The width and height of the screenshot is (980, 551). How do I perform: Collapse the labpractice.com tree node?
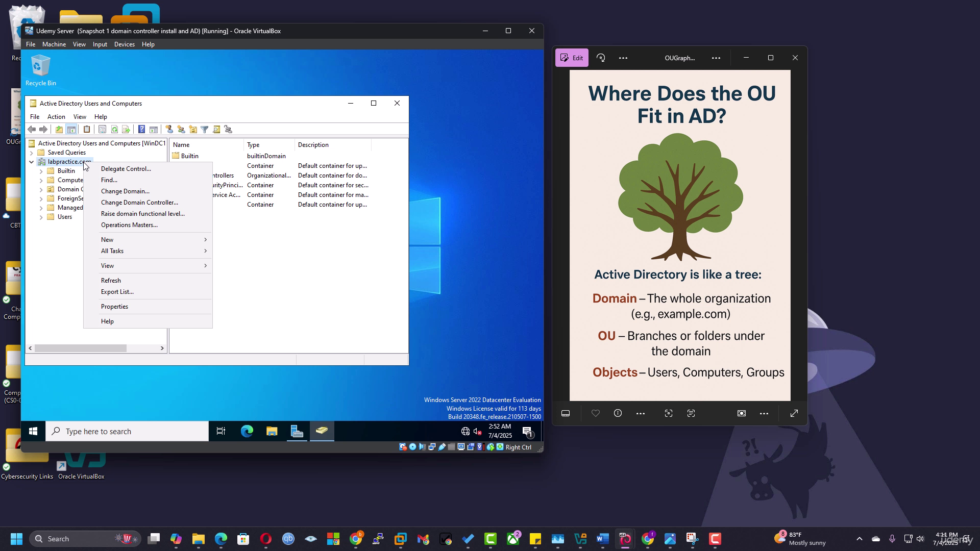click(31, 162)
